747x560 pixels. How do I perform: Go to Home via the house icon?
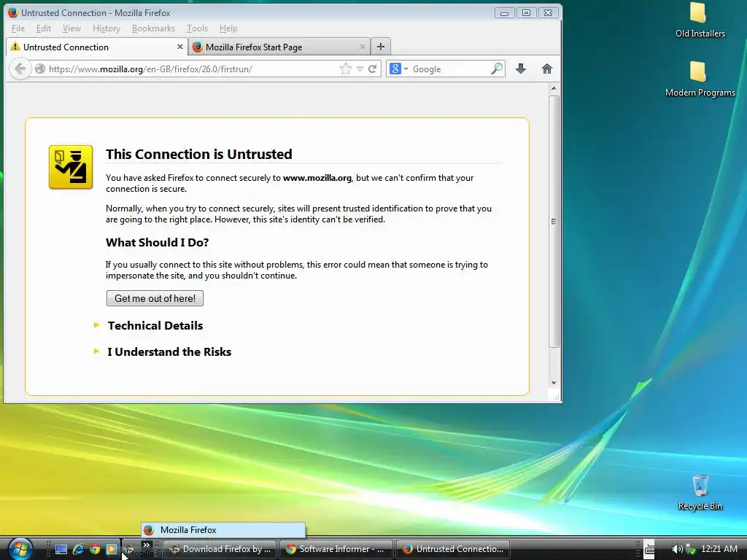pos(547,69)
